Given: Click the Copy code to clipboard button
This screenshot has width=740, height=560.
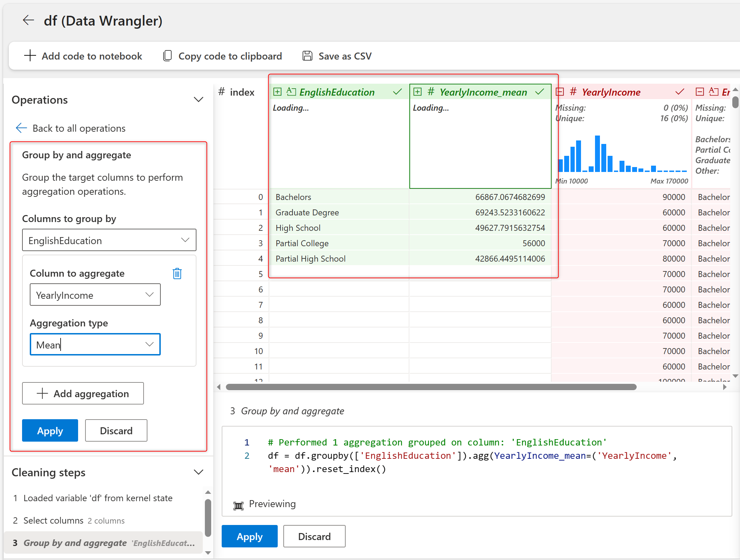Looking at the screenshot, I should click(x=222, y=56).
